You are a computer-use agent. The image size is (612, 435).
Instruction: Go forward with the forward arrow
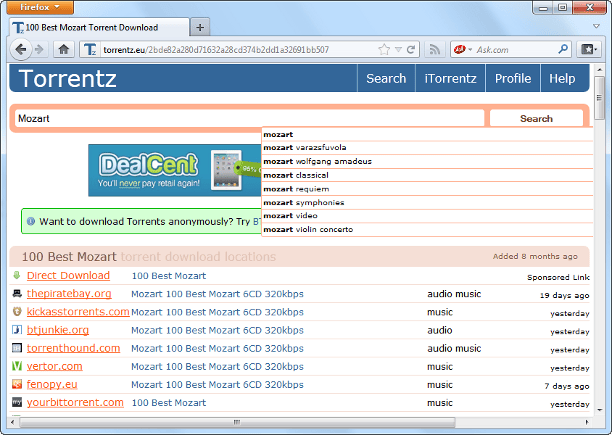point(39,50)
